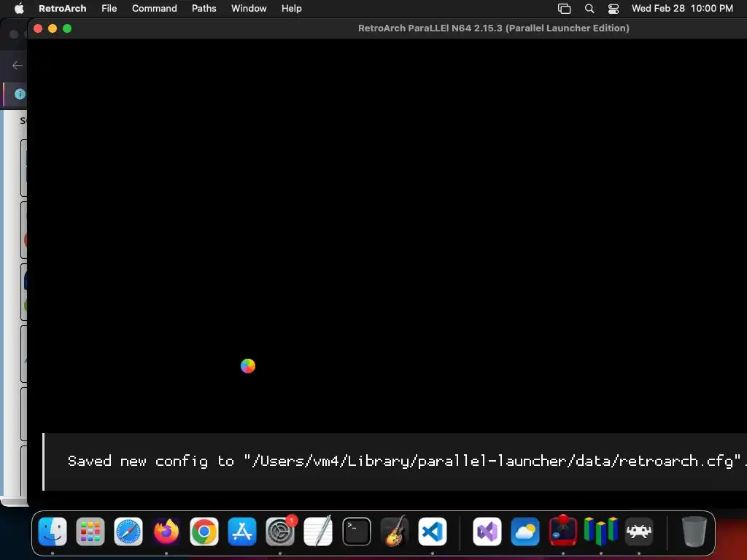
Task: Open Terminal from the Dock
Action: (356, 531)
